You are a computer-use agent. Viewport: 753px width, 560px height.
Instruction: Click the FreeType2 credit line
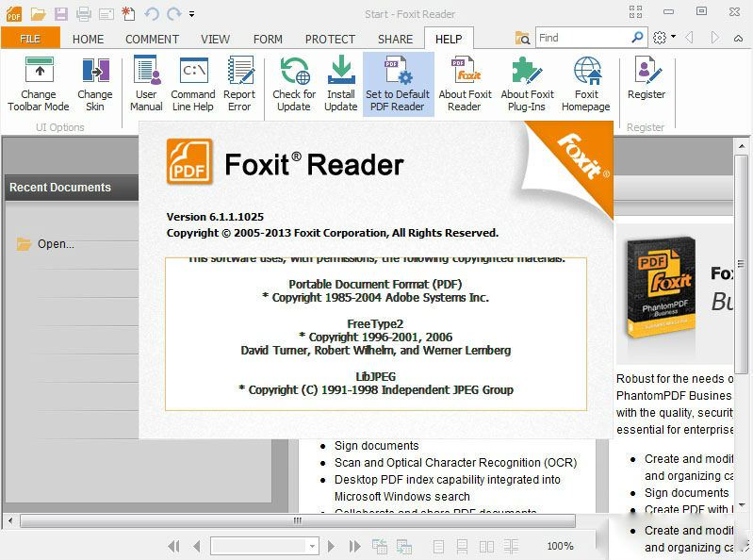click(x=375, y=324)
